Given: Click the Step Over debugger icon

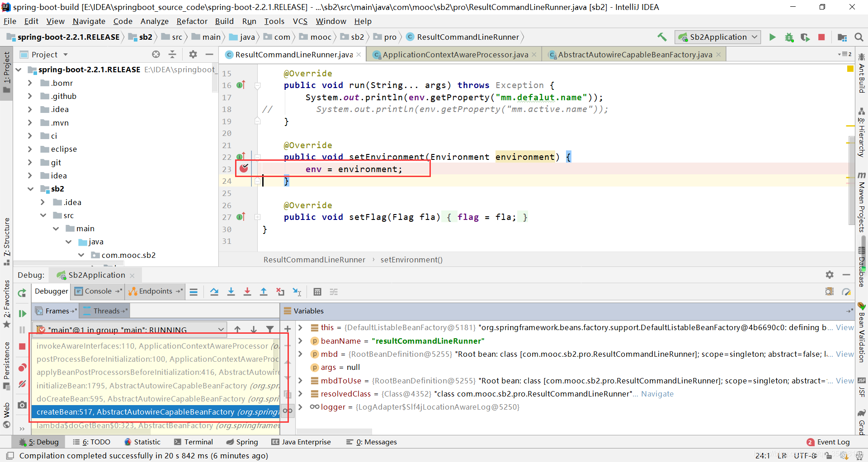Looking at the screenshot, I should pyautogui.click(x=214, y=292).
